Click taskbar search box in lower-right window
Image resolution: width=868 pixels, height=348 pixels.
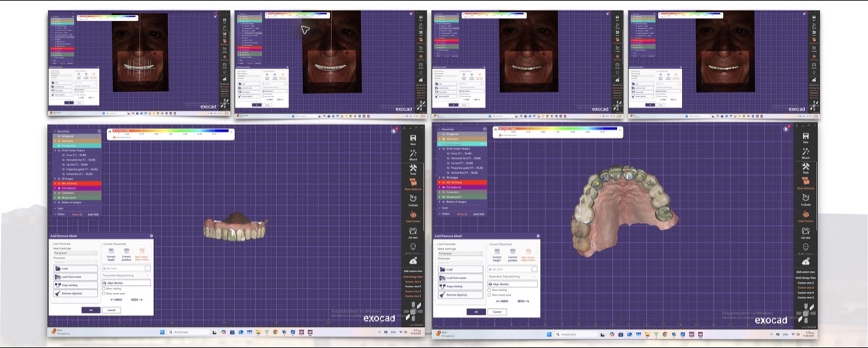point(576,334)
